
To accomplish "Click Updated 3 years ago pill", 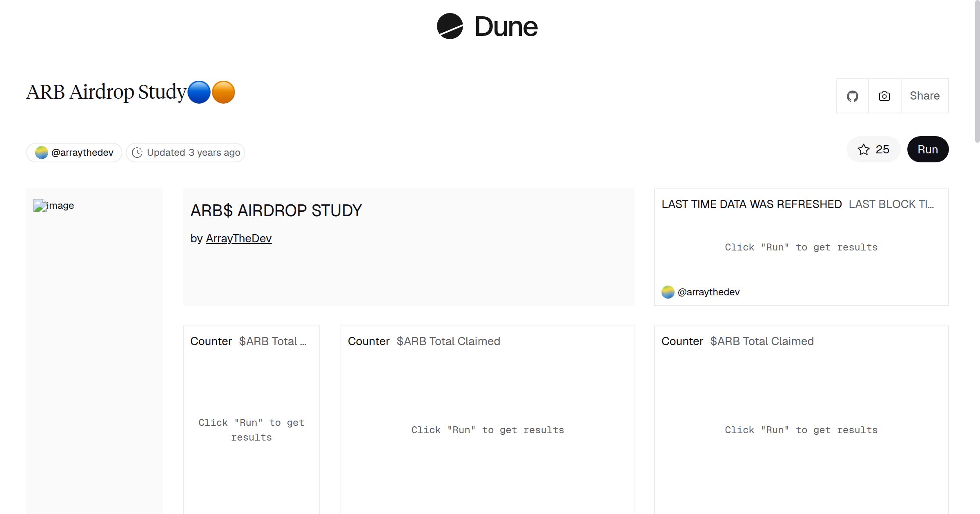I will [185, 152].
